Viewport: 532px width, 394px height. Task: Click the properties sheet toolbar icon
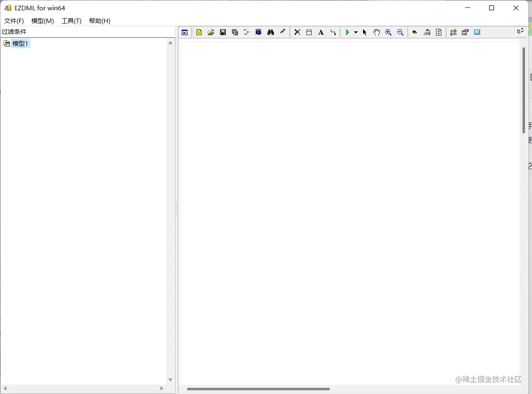coord(465,32)
